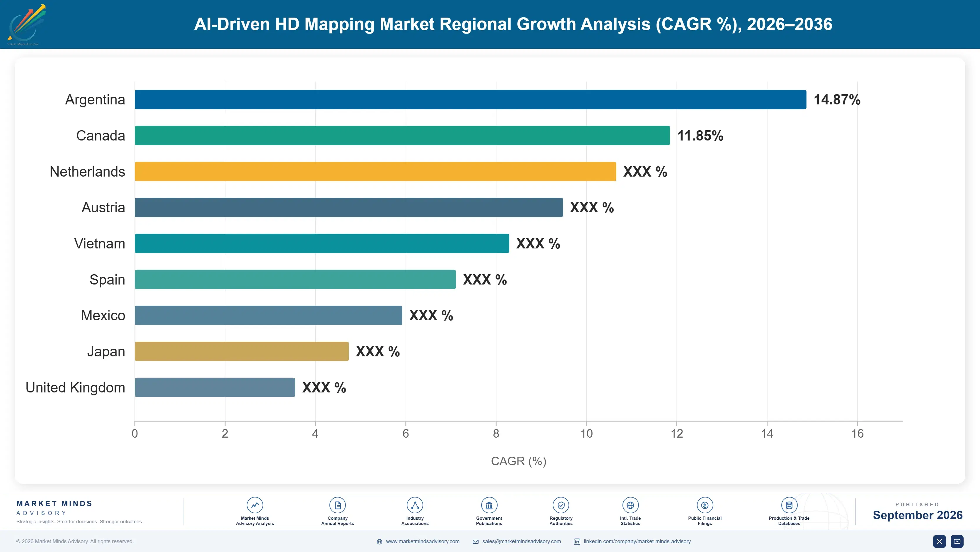Click the Government Publications icon
980x552 pixels.
(x=489, y=505)
